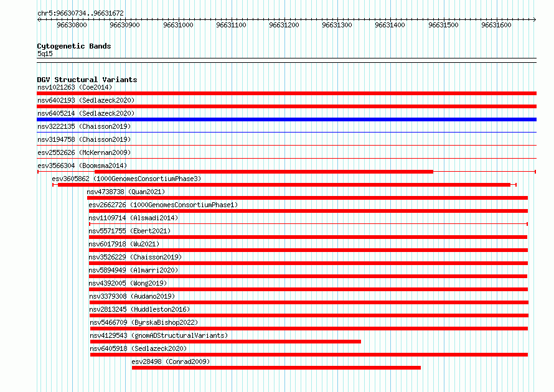Click the nsv5466709 ByrskaBishop2022 red bar
Screen dimensions: 554x392
point(309,329)
